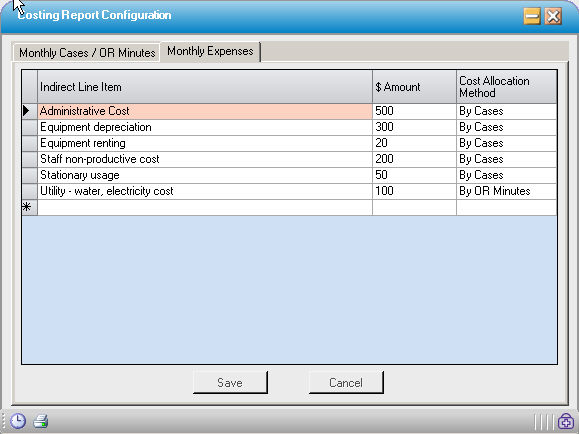Edit the 500 amount for Administrative Cost

point(414,111)
